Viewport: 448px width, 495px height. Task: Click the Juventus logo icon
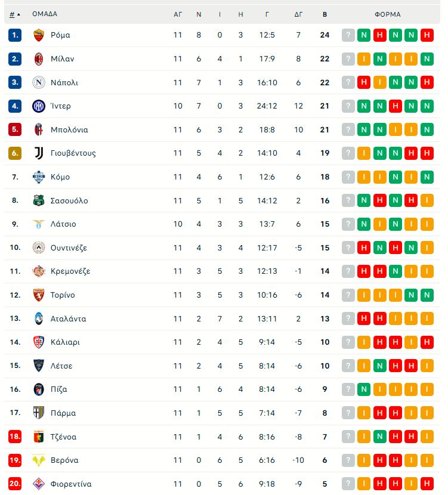[x=39, y=153]
